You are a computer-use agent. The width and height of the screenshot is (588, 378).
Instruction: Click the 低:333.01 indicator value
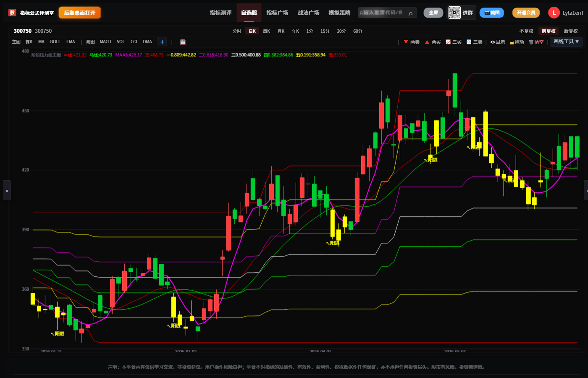pyautogui.click(x=338, y=55)
